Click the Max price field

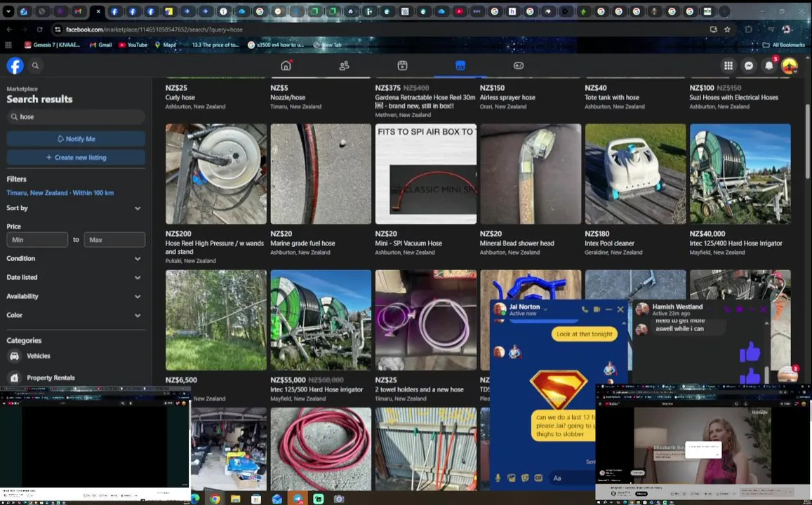tap(114, 240)
